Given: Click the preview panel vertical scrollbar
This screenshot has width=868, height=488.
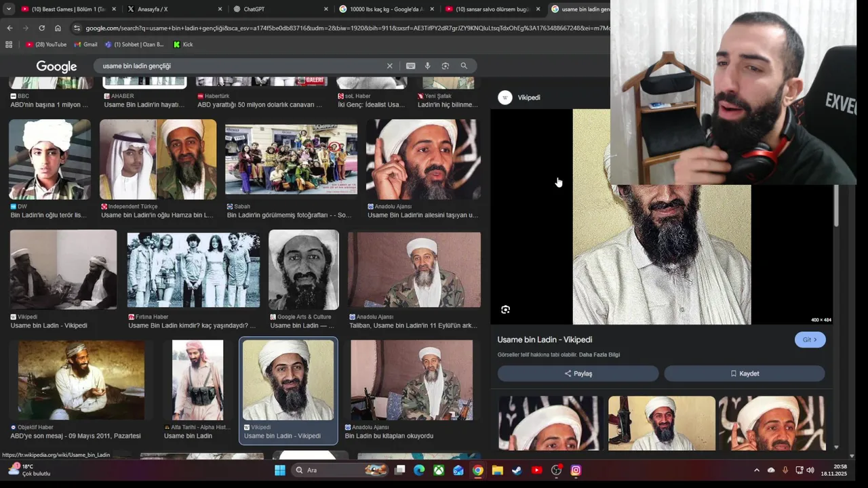Looking at the screenshot, I should 836,205.
